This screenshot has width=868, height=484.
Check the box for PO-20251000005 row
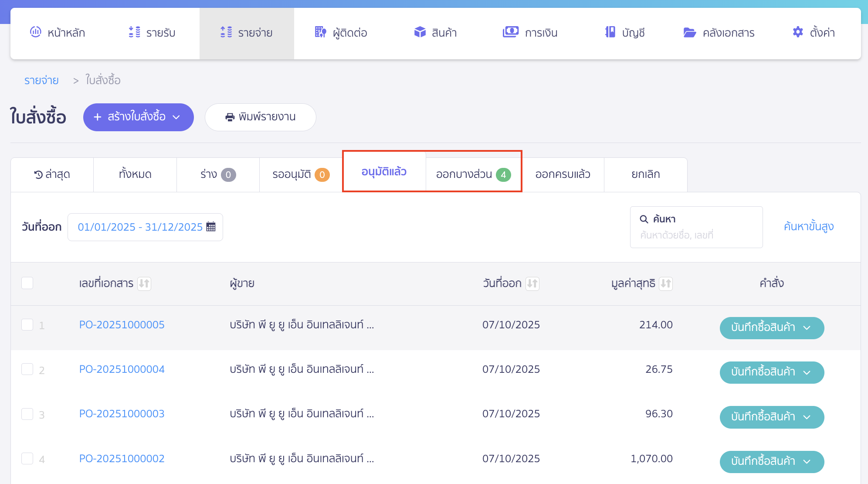pyautogui.click(x=27, y=325)
